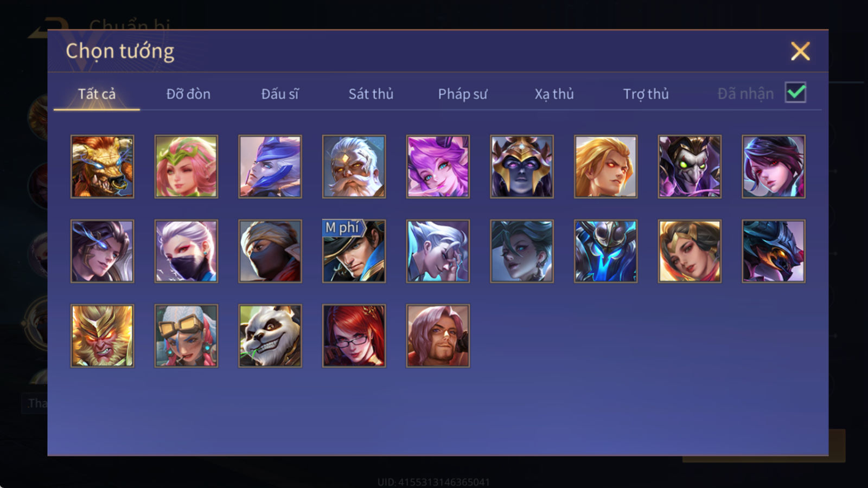Select the blond red-eyed male hero
The image size is (868, 488).
tap(605, 166)
